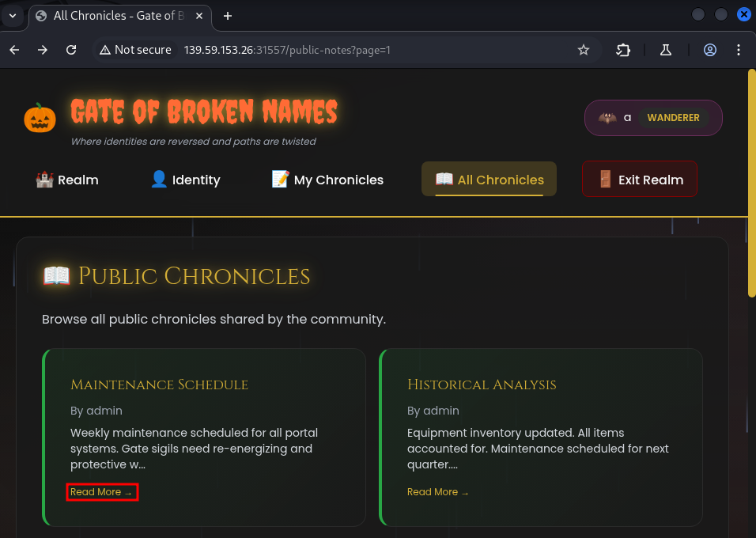Go to the Realm nav item
Viewport: 756px width, 538px height.
pyautogui.click(x=67, y=180)
